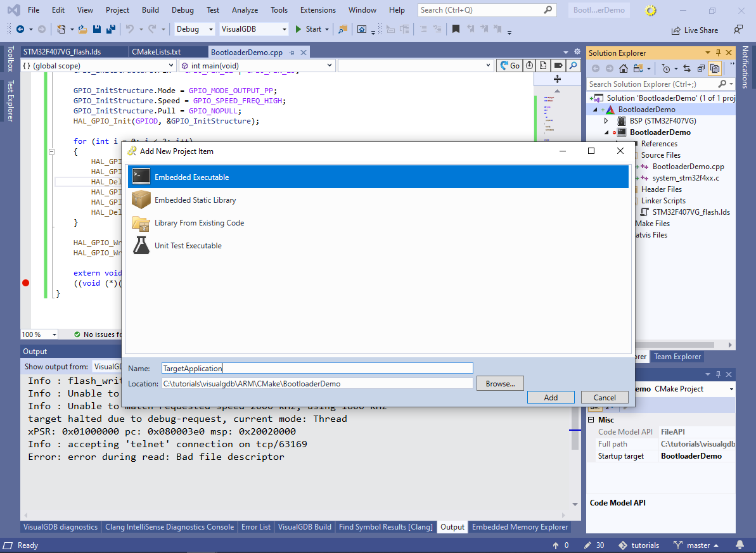Click the yellow gear badge icon in title bar

click(x=651, y=10)
